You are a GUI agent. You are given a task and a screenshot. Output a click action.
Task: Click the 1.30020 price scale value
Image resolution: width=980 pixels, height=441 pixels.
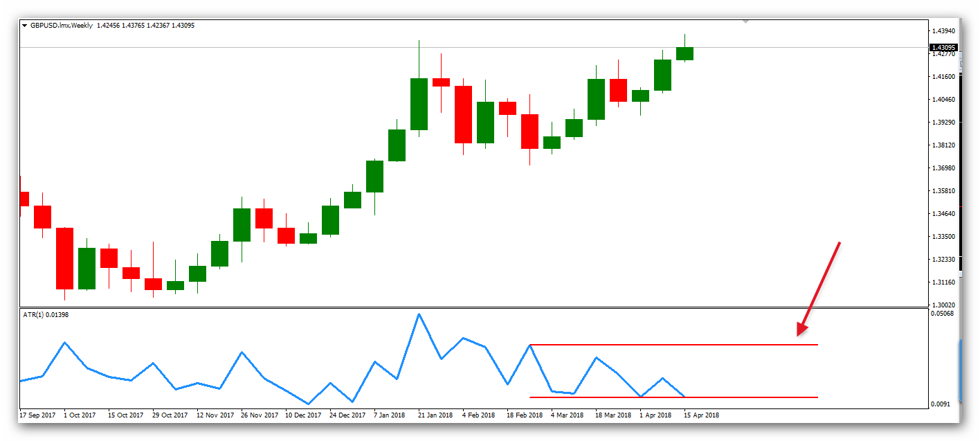click(944, 305)
